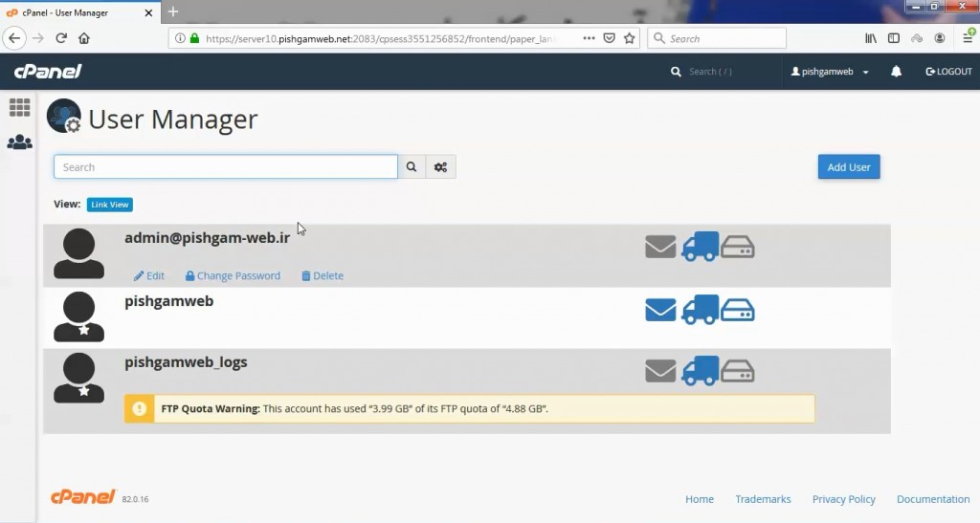Edit the admin@pishgam-web.ir user

(148, 276)
